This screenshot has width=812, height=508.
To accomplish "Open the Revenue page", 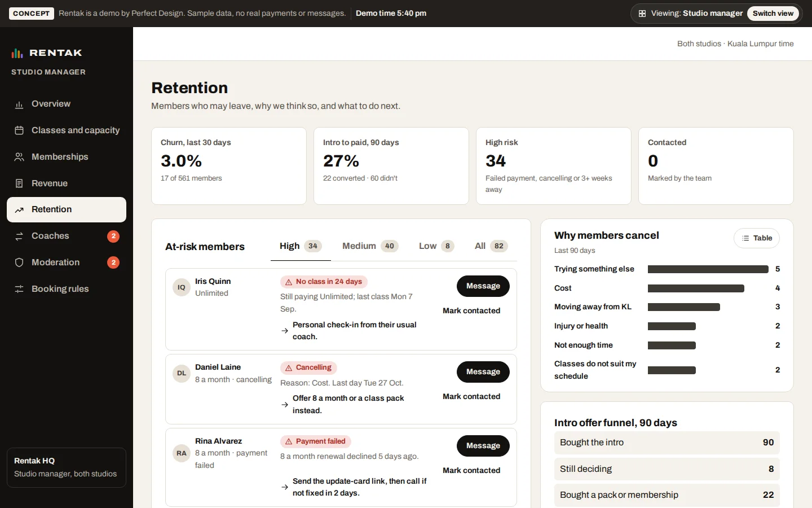I will (67, 183).
